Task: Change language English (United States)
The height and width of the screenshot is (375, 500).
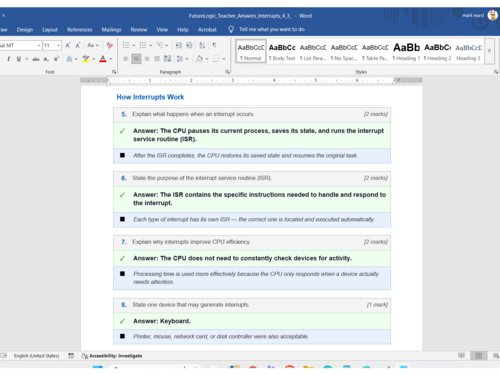Action: tap(36, 356)
